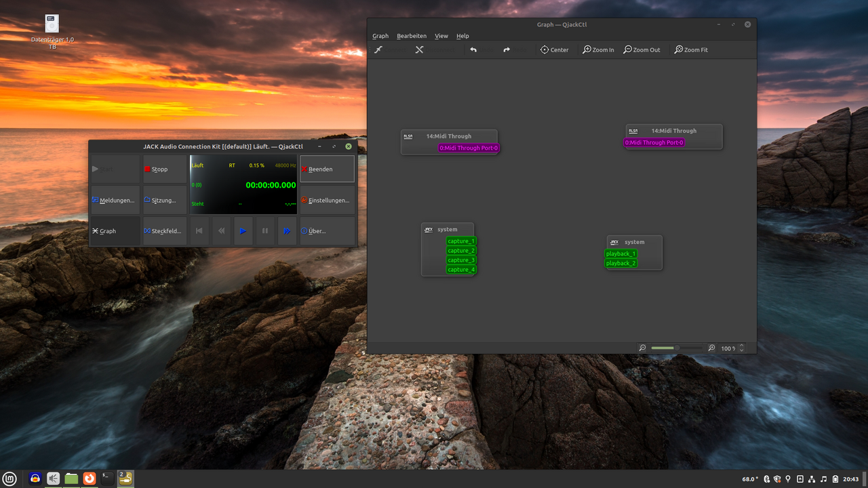Image resolution: width=868 pixels, height=488 pixels.
Task: Open the Steckfeld patchbay window
Action: (x=165, y=231)
